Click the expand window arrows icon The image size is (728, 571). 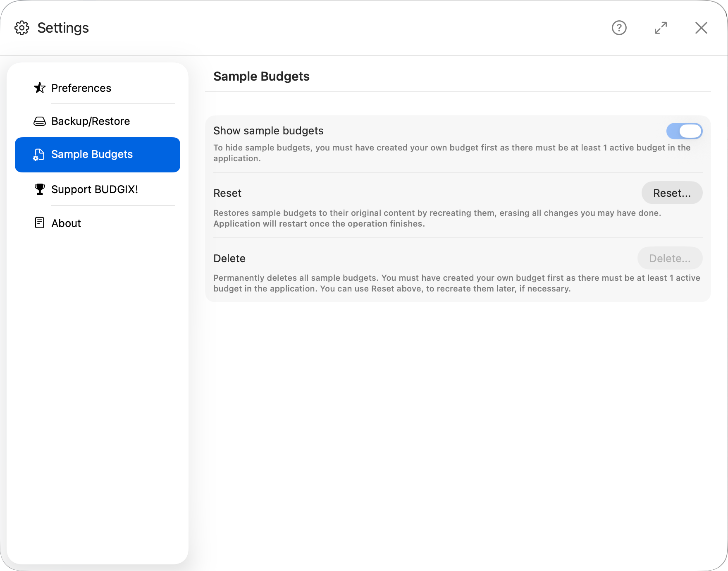(661, 28)
